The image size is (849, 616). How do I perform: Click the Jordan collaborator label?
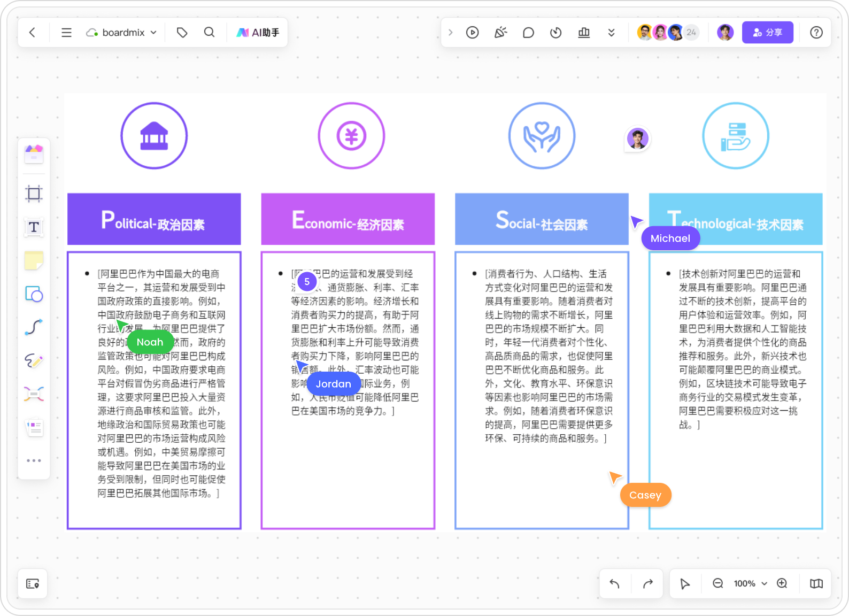pyautogui.click(x=333, y=384)
